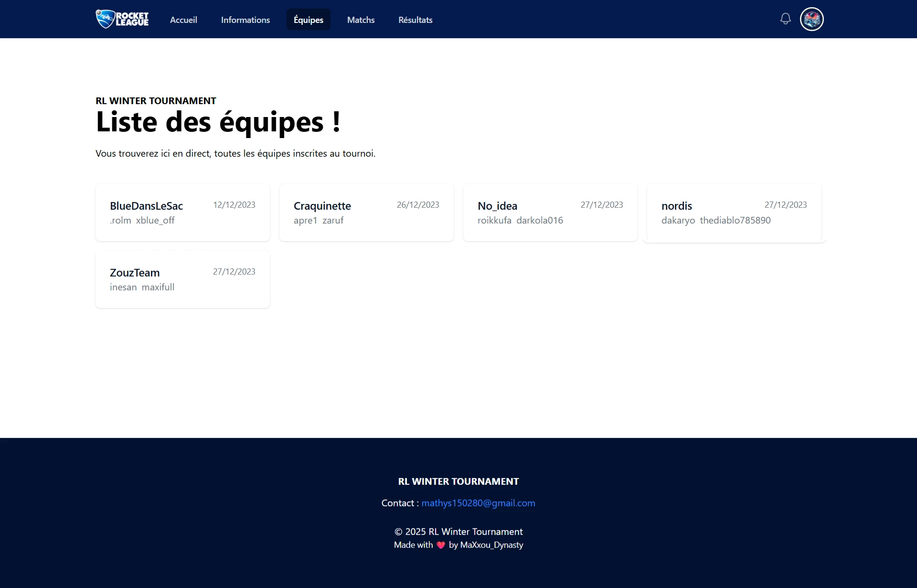917x588 pixels.
Task: Go to the Accueil page
Action: (x=183, y=20)
